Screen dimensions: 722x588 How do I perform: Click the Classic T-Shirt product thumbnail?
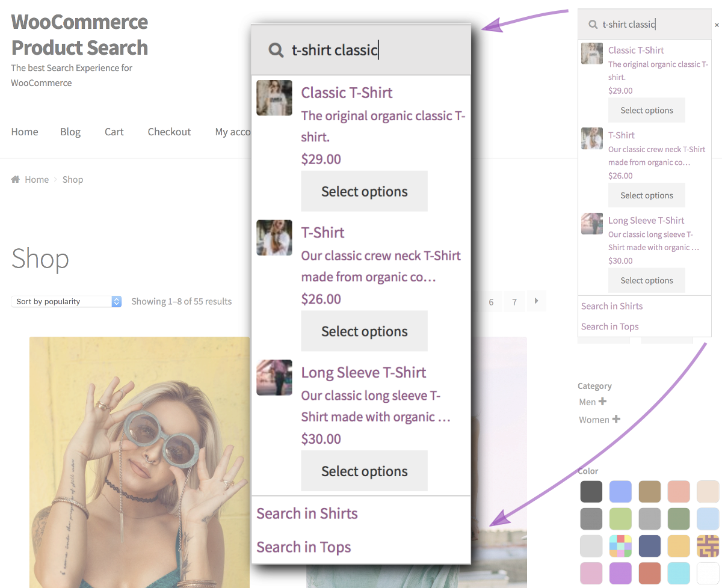pos(274,97)
